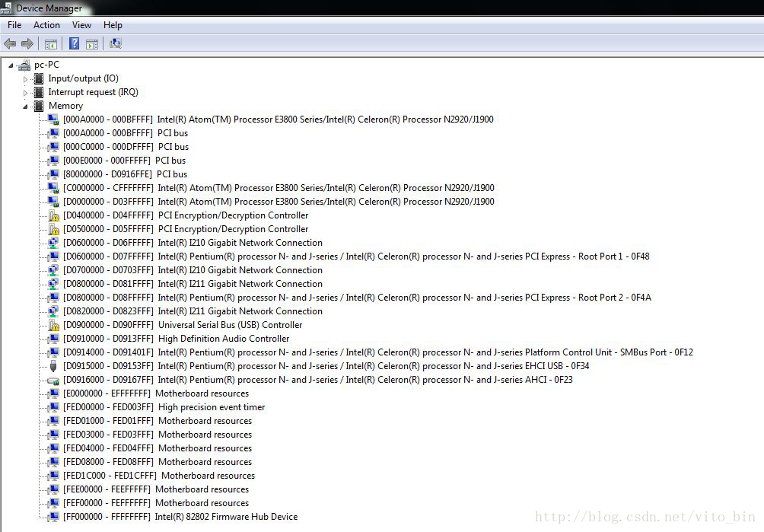The width and height of the screenshot is (764, 532).
Task: Select the [000A0000 - 000BFFFF] PCI bus row
Action: coord(126,133)
